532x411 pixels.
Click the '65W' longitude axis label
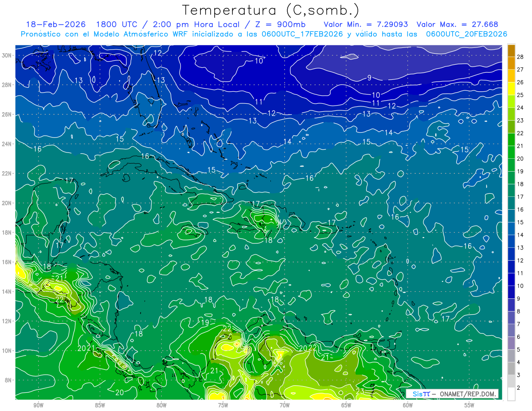(x=346, y=405)
